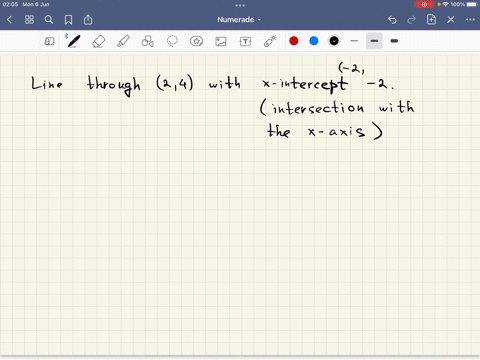Undo the last stroke
Screen dimensions: 480x360
(x=392, y=20)
